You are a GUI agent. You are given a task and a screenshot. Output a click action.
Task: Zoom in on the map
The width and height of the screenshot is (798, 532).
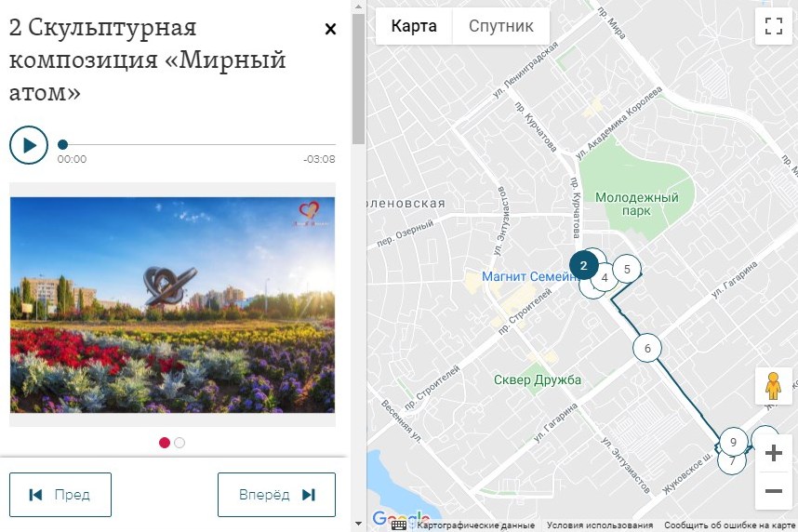click(x=774, y=453)
